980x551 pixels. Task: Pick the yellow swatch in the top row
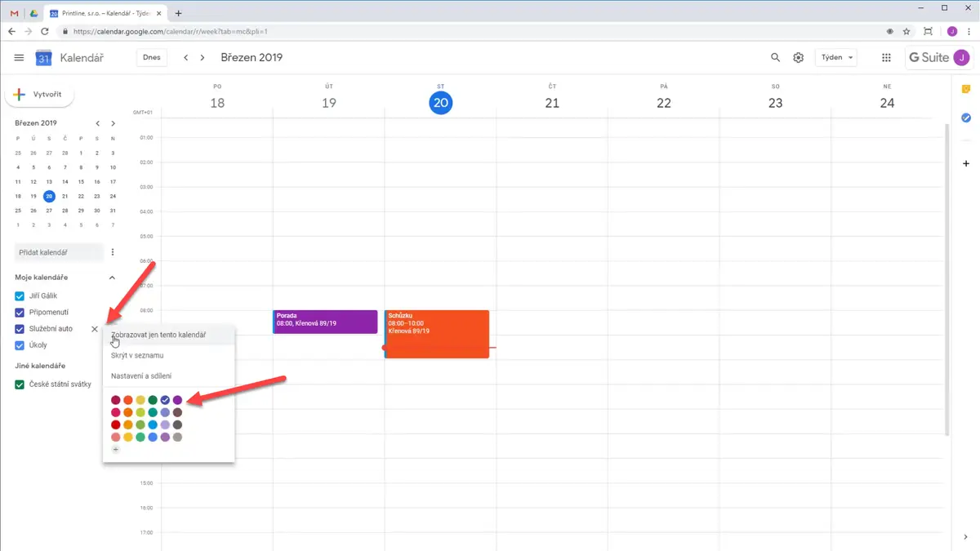pos(140,400)
